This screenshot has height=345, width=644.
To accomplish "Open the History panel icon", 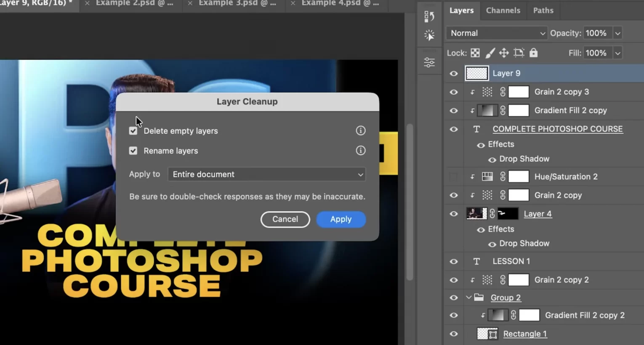I will tap(429, 16).
